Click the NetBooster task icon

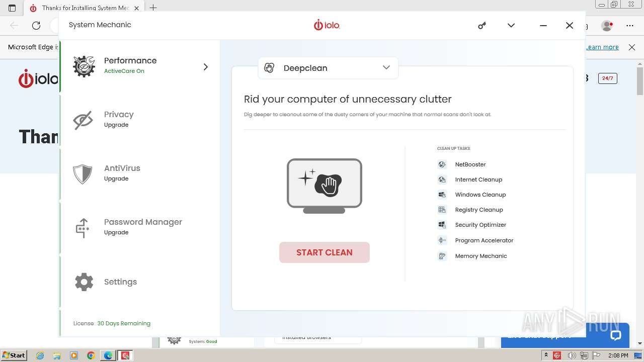tap(442, 164)
